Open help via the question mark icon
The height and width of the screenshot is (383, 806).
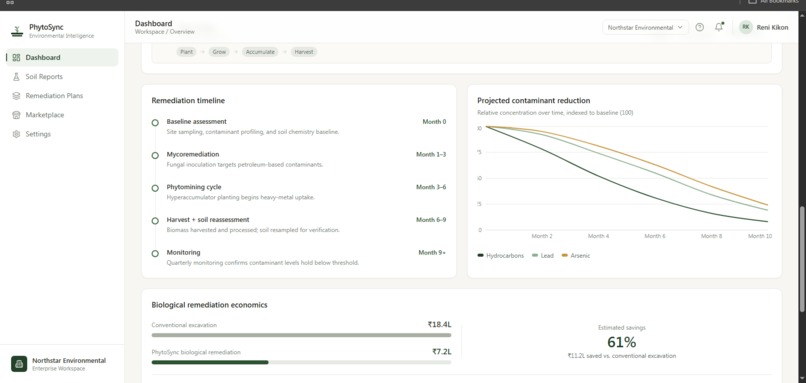699,27
